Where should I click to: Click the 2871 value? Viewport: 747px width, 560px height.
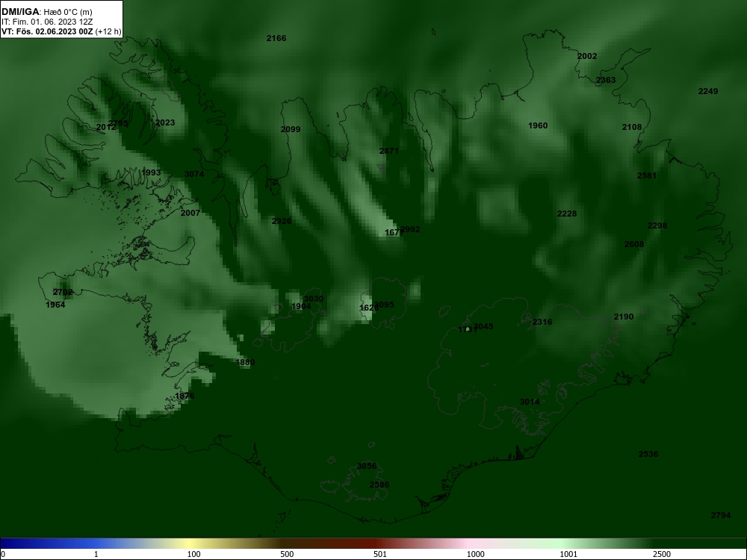click(388, 151)
